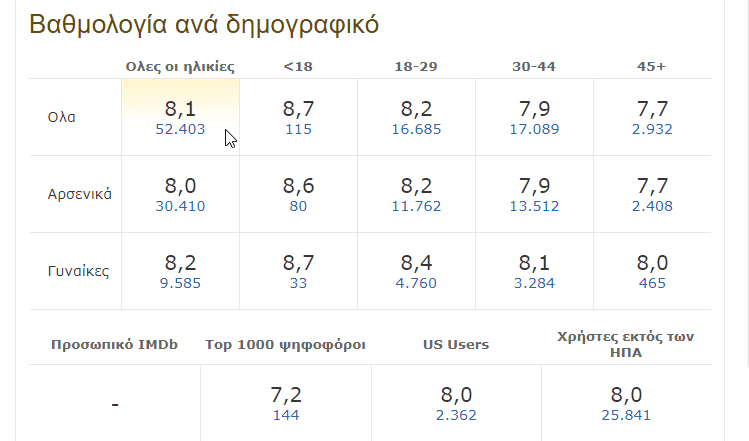The height and width of the screenshot is (441, 749).
Task: Open the 3.284 female votes 30-44 link
Action: click(534, 283)
